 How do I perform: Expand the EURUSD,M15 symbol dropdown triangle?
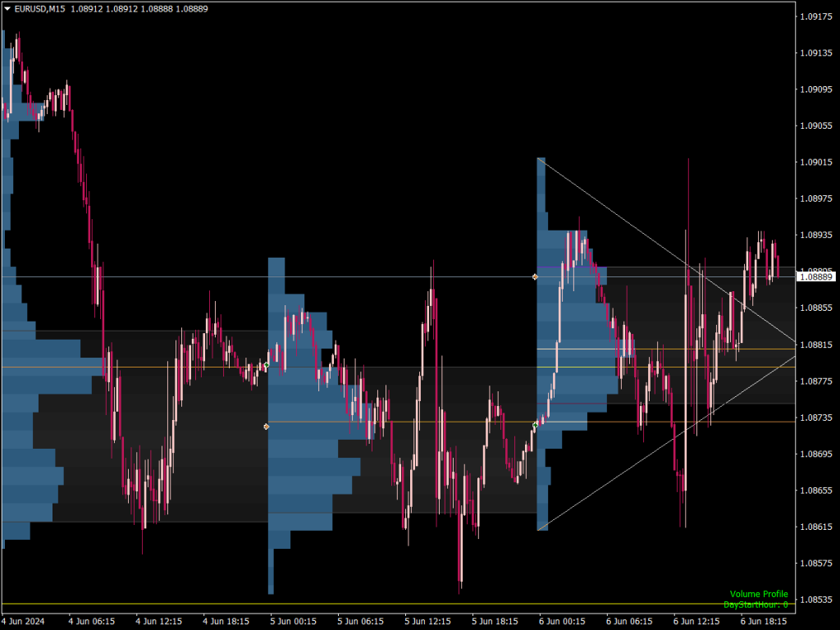[x=7, y=8]
